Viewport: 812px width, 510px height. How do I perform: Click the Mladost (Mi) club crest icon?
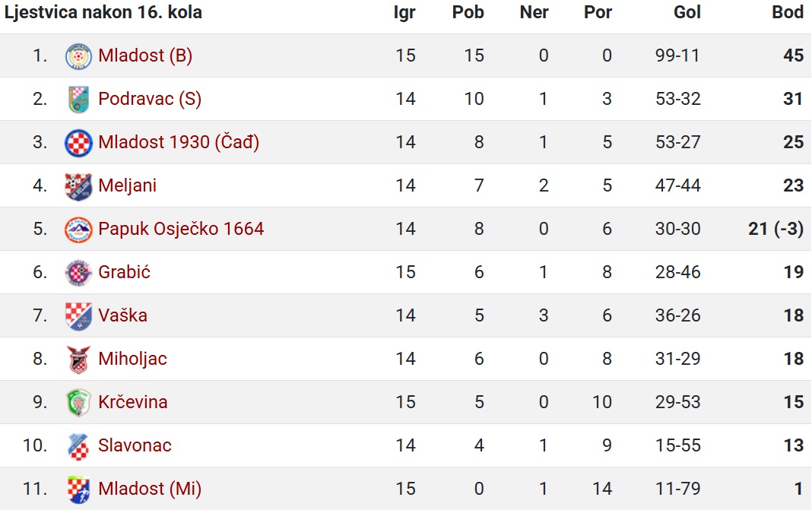tap(78, 489)
